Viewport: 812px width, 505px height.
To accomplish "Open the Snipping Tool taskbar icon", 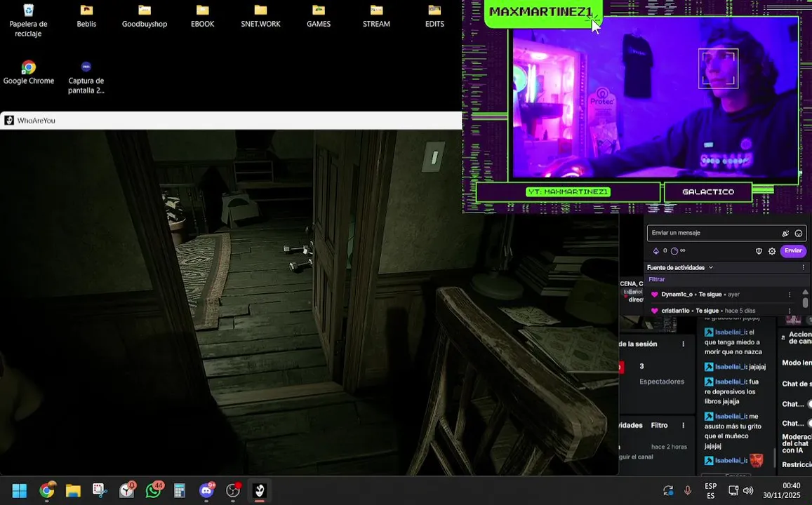I will 100,490.
